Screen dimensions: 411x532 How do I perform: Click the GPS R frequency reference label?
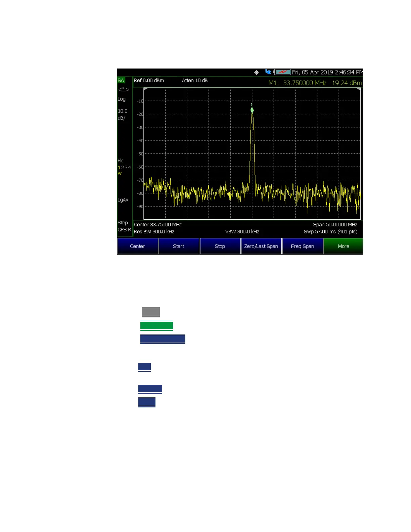pos(124,230)
